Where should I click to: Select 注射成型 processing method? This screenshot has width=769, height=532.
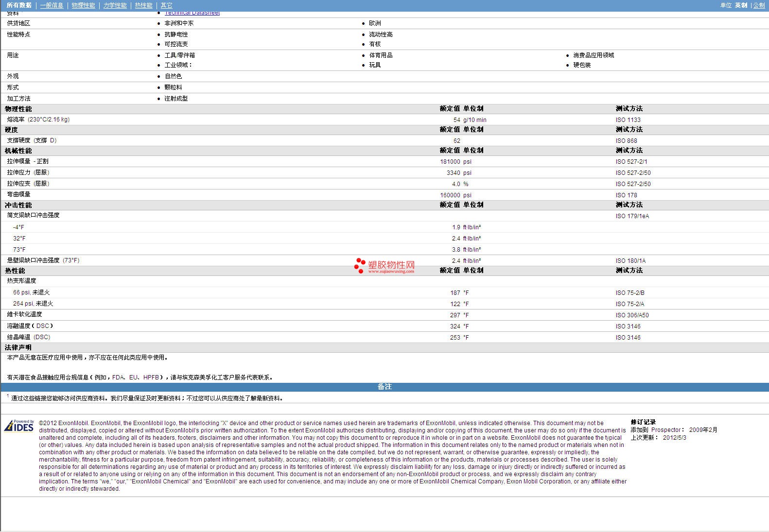(176, 99)
